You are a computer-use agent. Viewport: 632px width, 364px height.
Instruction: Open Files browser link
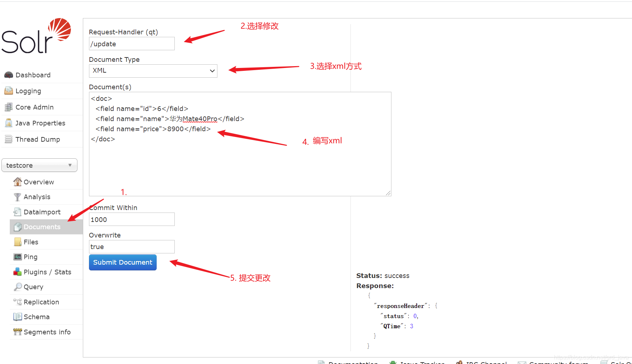[31, 242]
